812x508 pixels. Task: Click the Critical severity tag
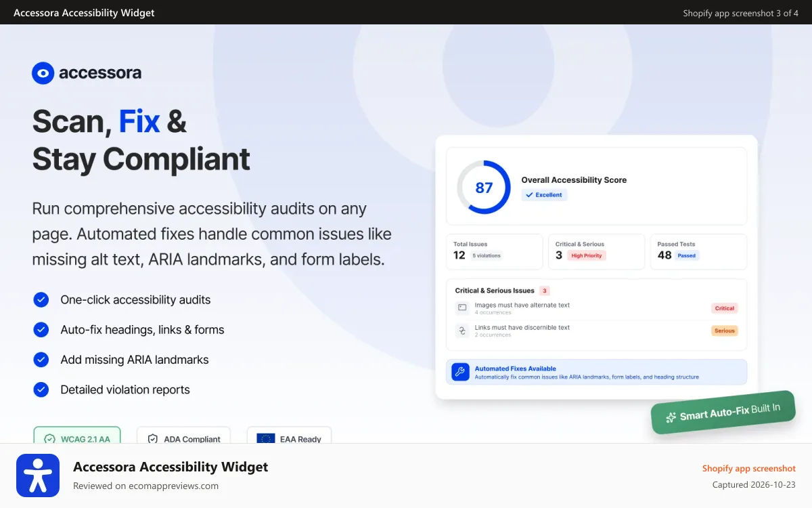pos(725,308)
